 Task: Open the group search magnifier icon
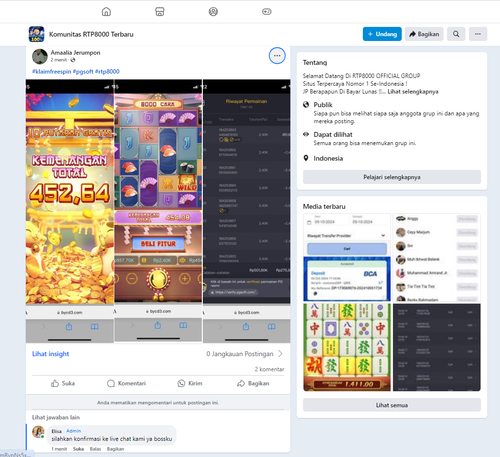point(456,34)
